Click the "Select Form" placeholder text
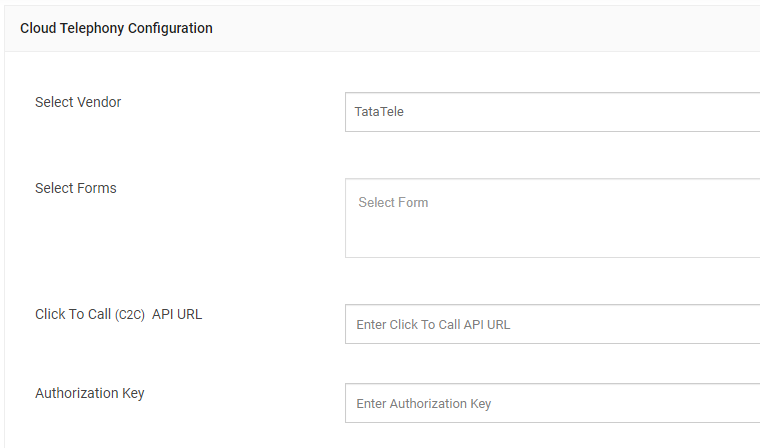The width and height of the screenshot is (760, 448). pos(393,203)
